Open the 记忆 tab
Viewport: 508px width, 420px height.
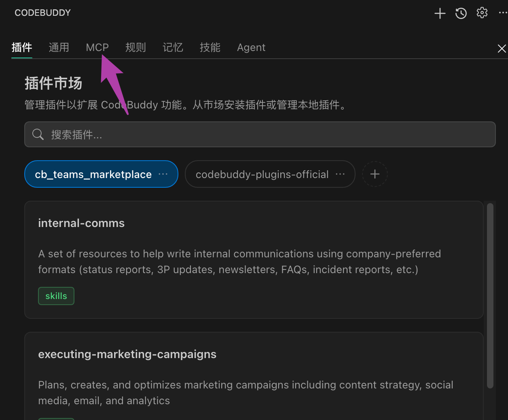(173, 48)
